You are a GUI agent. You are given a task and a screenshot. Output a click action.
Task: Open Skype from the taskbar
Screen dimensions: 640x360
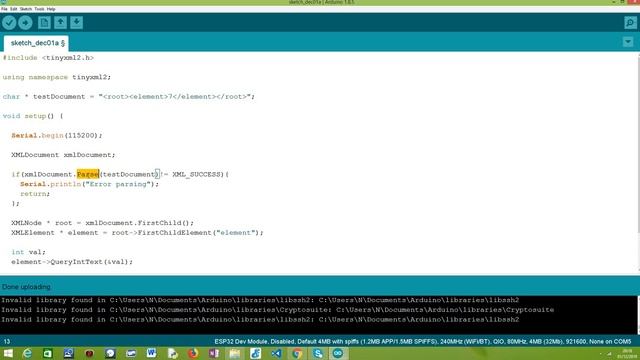[x=318, y=353]
